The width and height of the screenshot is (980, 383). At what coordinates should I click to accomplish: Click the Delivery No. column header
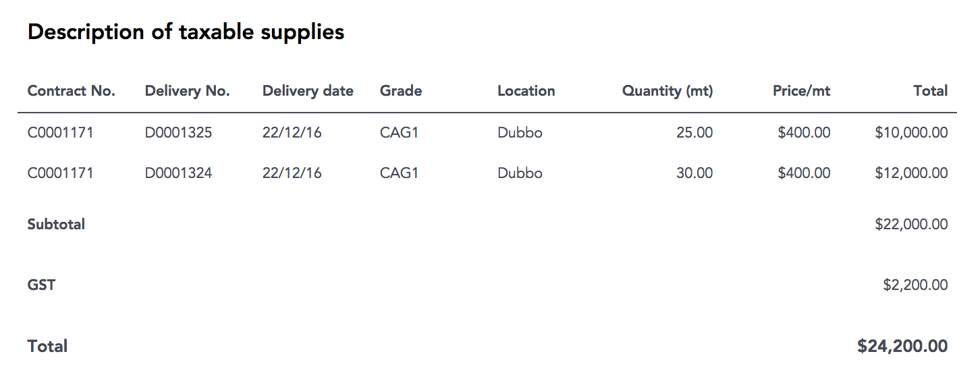(188, 91)
